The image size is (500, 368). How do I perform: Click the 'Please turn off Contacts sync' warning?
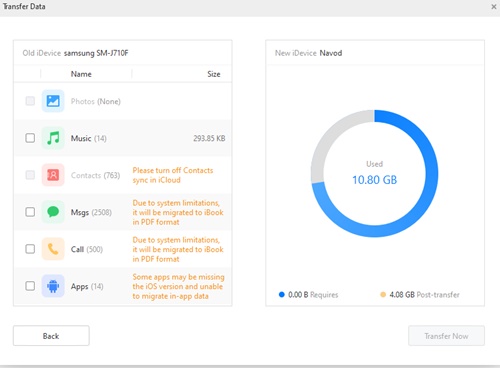click(x=173, y=175)
